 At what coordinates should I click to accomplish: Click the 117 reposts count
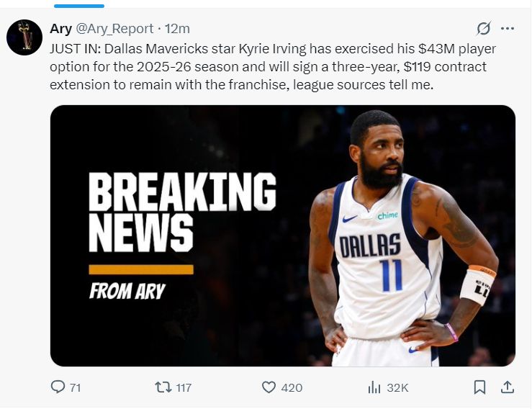click(x=184, y=387)
